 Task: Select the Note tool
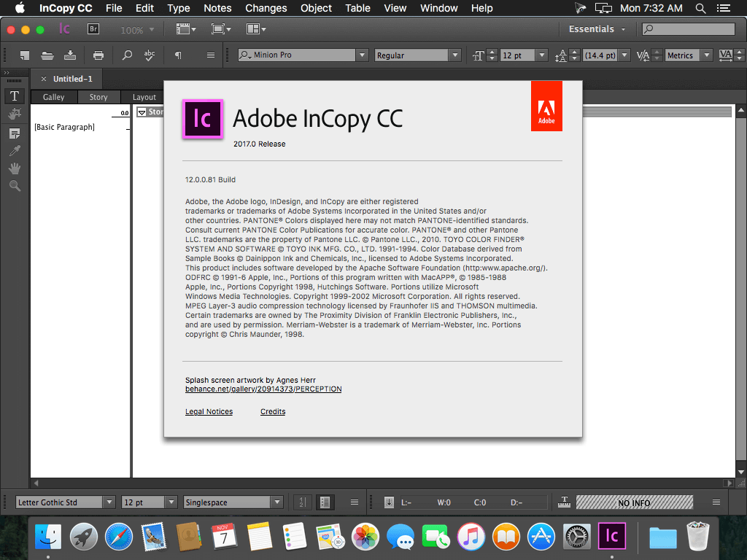15,134
